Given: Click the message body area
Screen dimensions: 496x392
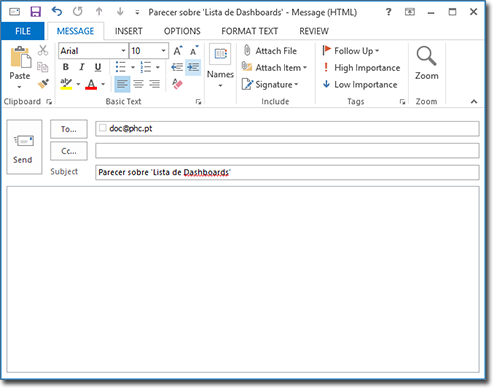Looking at the screenshot, I should pos(243,279).
